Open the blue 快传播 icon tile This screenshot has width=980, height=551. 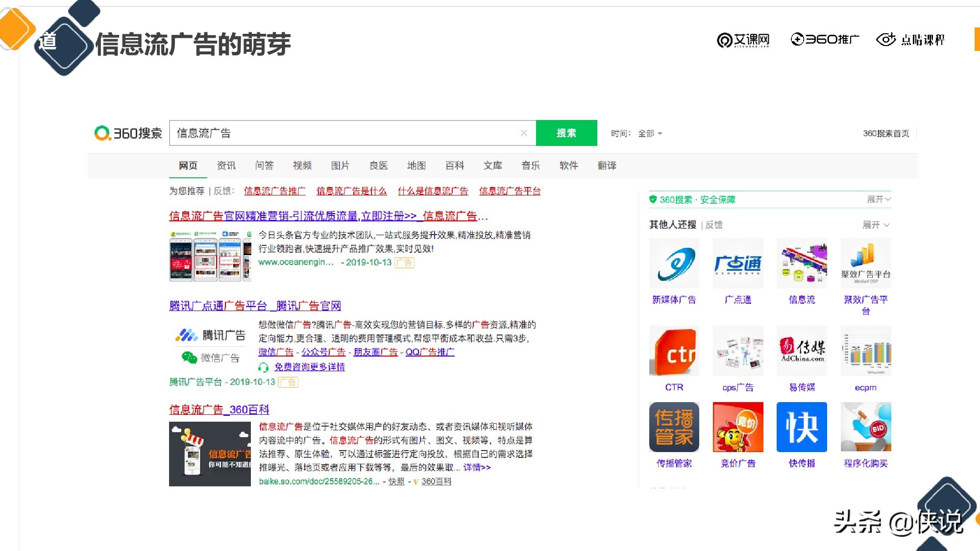click(802, 427)
